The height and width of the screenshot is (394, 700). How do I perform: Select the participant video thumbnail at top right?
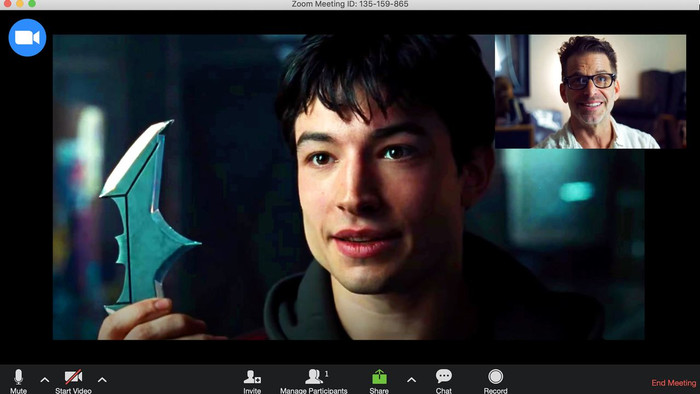[590, 91]
